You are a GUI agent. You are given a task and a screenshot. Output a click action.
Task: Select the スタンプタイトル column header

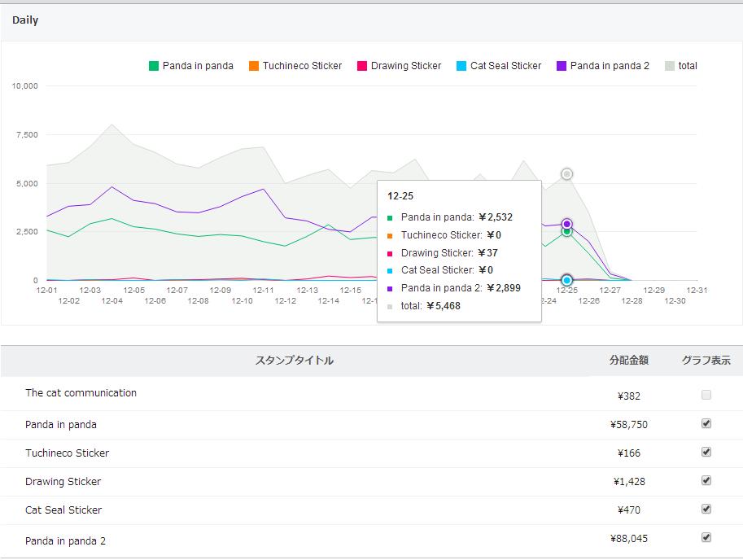tap(295, 361)
